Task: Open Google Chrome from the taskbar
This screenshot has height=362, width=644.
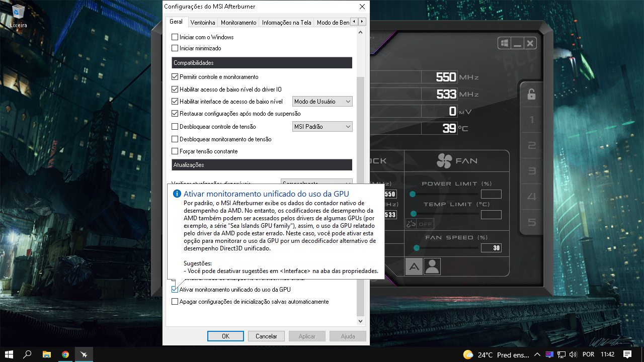Action: (x=65, y=354)
